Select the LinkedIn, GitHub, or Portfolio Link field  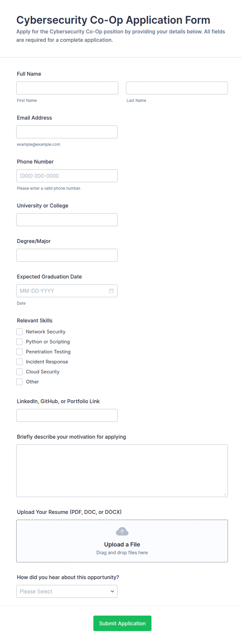click(x=67, y=415)
